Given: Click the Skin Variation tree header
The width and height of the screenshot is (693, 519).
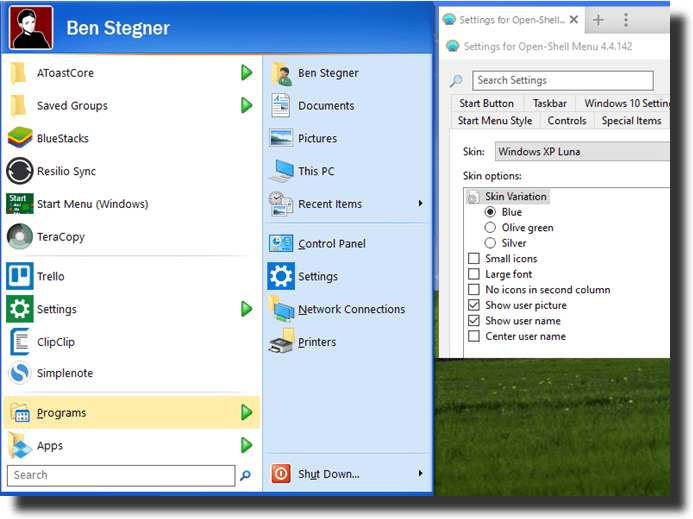Looking at the screenshot, I should (x=515, y=197).
